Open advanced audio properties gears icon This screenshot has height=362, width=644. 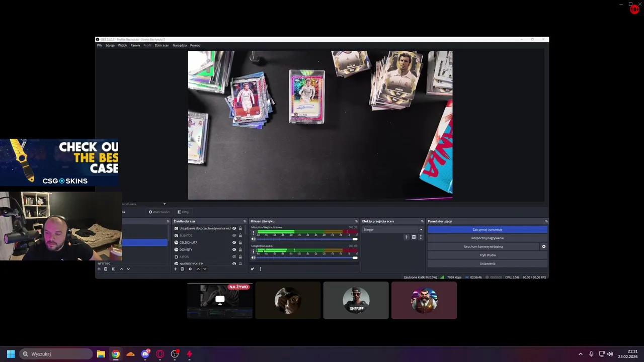pyautogui.click(x=253, y=269)
